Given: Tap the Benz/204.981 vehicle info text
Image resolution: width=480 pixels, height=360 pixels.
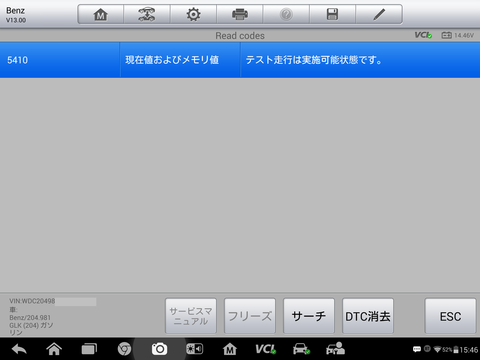Looking at the screenshot, I should (x=30, y=318).
